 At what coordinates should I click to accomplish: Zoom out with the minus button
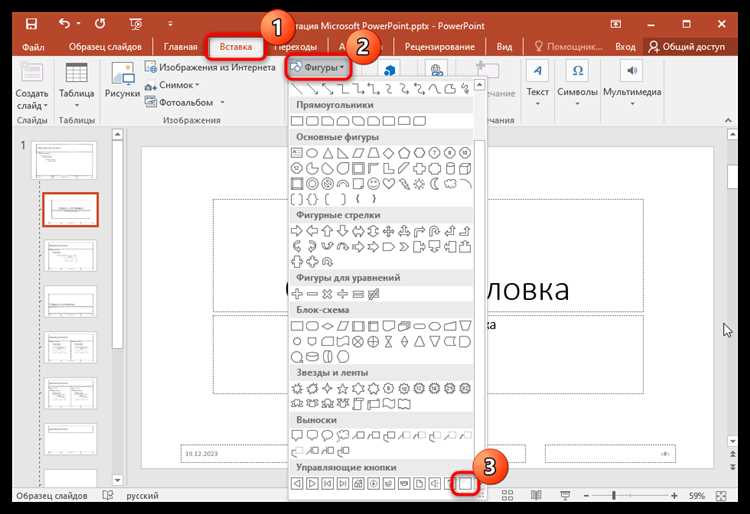[x=587, y=496]
